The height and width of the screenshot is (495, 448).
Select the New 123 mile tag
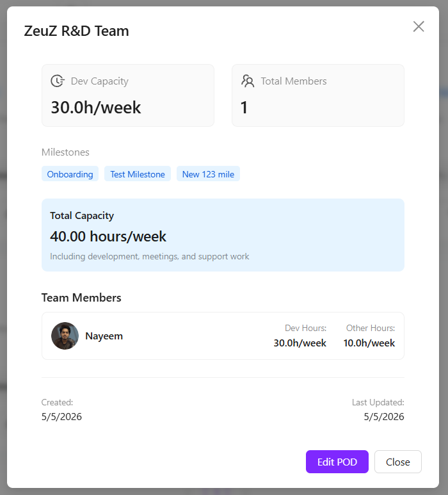click(x=208, y=174)
